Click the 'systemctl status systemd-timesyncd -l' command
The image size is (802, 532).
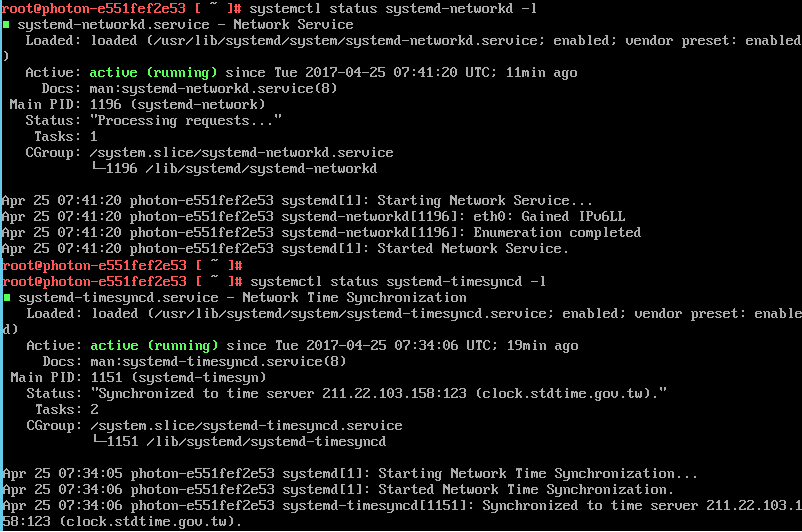pos(398,281)
